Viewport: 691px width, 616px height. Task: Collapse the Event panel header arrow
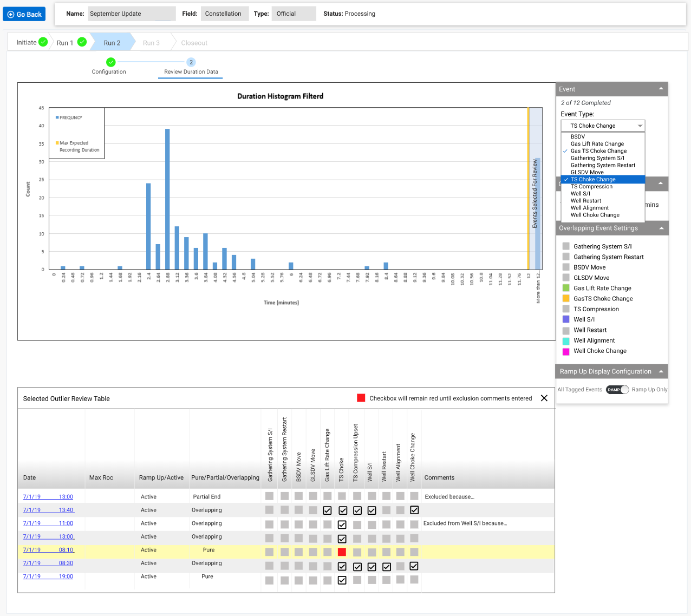pos(661,89)
